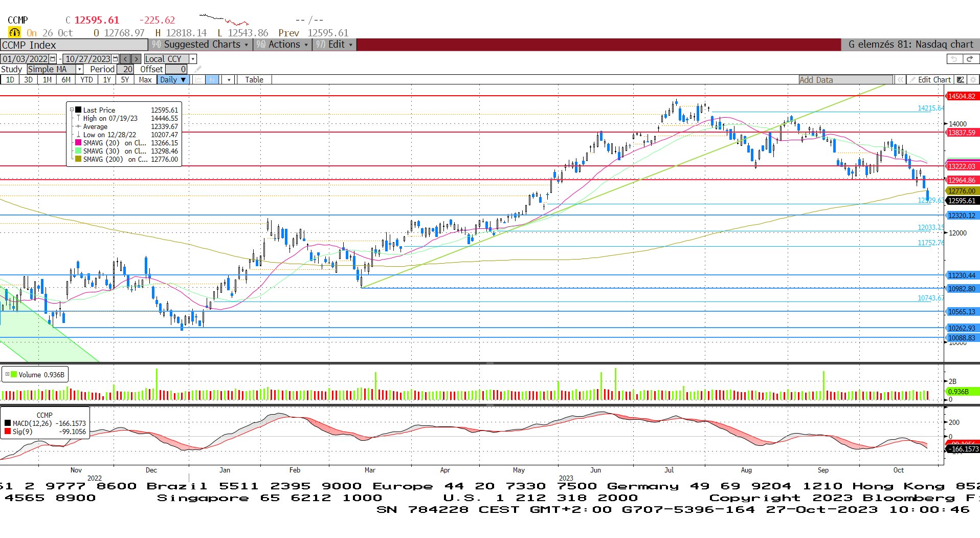Click the intraday sparkline mini chart
This screenshot has width=980, height=538.
224,20
